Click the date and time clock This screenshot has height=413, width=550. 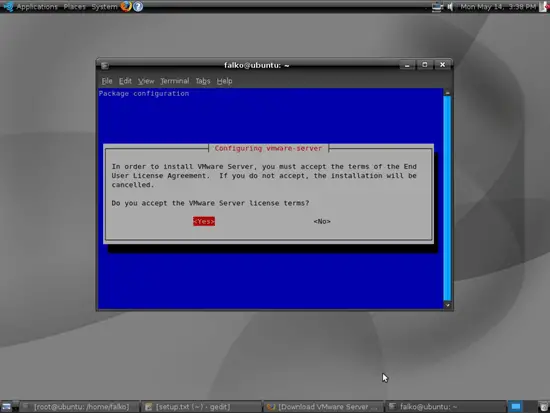(x=498, y=7)
